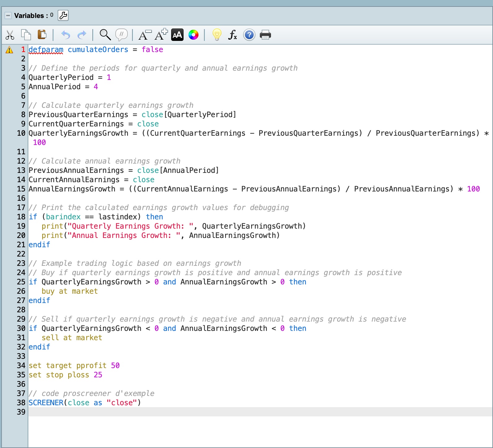Toggle the dark AA display mode
The height and width of the screenshot is (448, 493).
[177, 35]
